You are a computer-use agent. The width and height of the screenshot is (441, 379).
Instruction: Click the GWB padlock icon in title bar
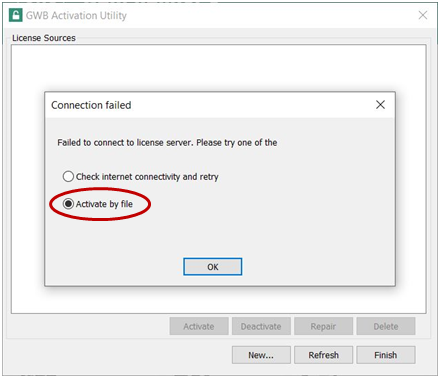tap(16, 15)
